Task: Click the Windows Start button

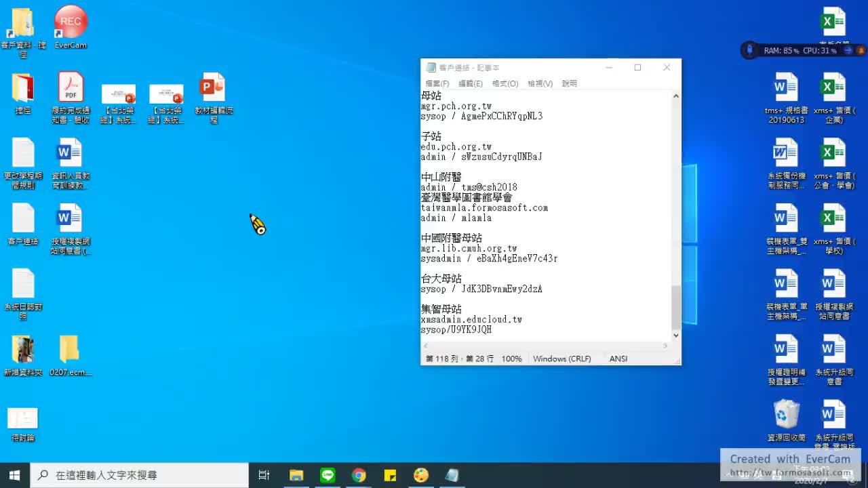Action: pyautogui.click(x=14, y=475)
